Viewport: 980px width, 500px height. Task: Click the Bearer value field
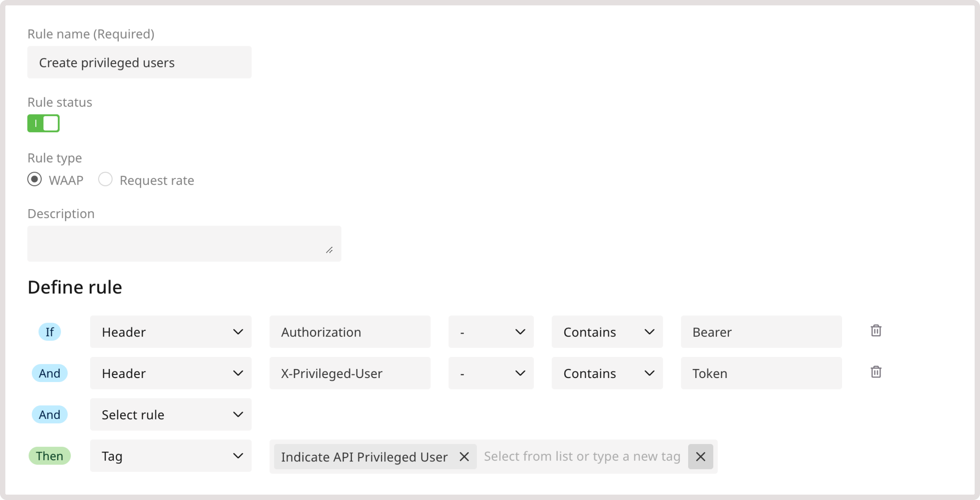coord(761,332)
